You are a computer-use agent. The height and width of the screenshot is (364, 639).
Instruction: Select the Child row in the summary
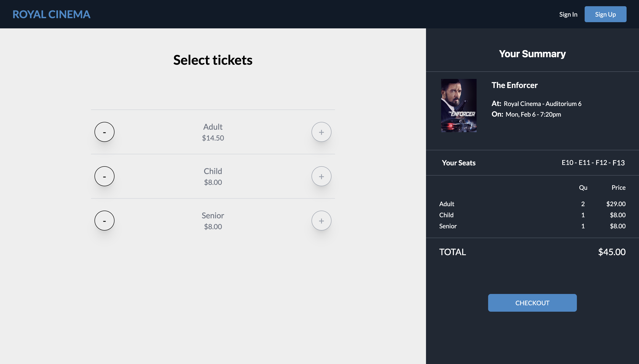446,215
